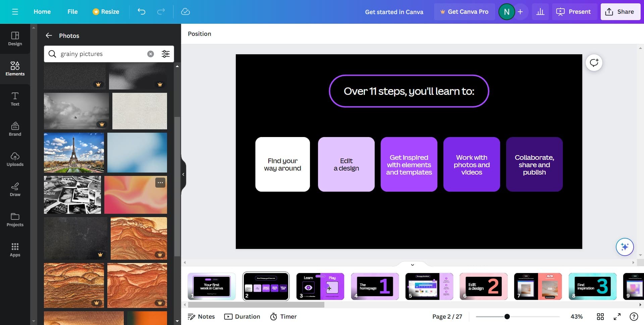Open the Apps grid in sidebar
This screenshot has width=644, height=325.
click(x=15, y=250)
